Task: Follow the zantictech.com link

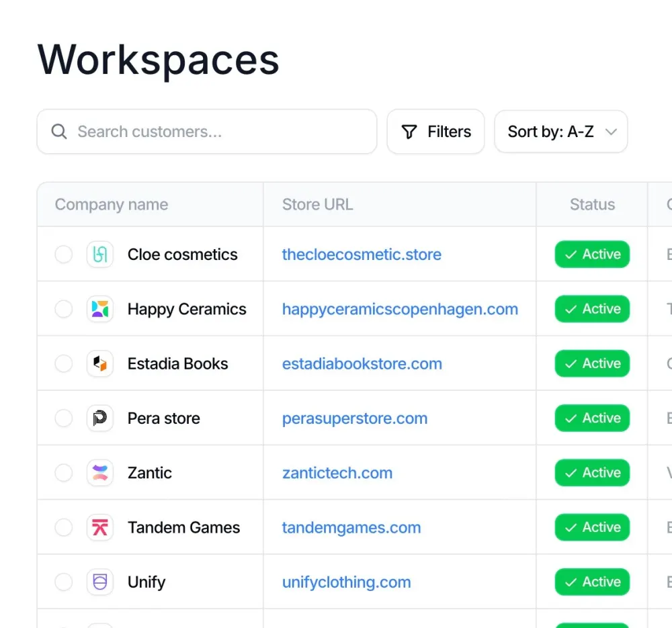Action: 337,473
